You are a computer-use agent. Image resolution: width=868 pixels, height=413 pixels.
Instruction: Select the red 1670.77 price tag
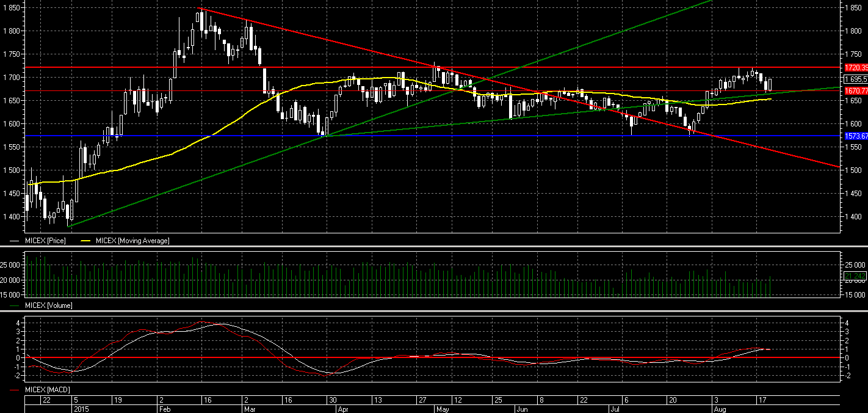[x=855, y=90]
